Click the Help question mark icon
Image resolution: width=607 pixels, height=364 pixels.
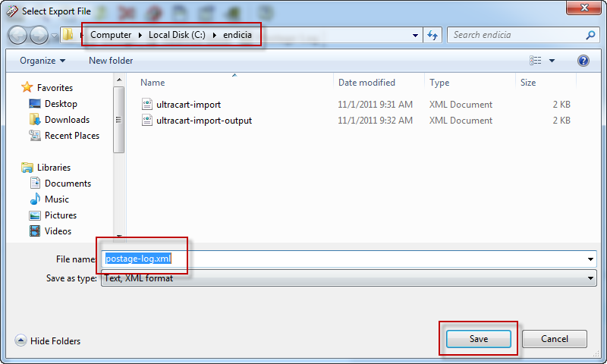click(583, 61)
